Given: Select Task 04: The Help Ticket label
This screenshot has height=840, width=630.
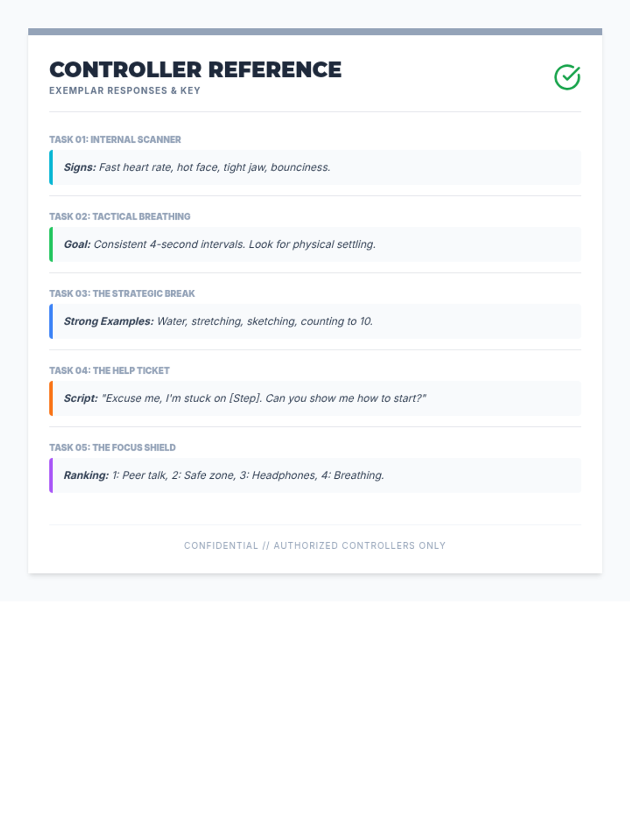Looking at the screenshot, I should [109, 371].
